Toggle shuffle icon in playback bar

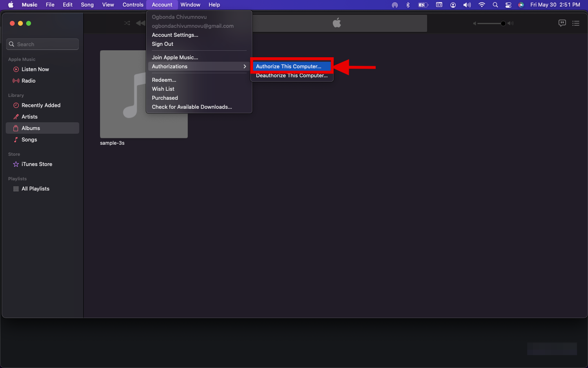[127, 23]
